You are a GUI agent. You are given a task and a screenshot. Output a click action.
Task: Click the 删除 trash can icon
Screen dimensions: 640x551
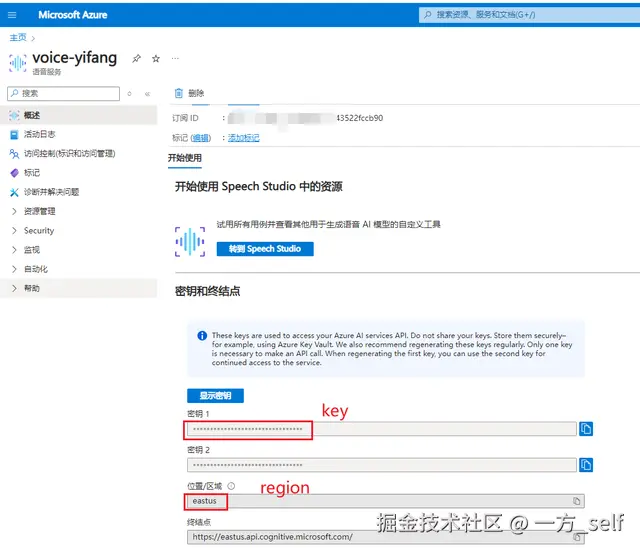point(178,93)
